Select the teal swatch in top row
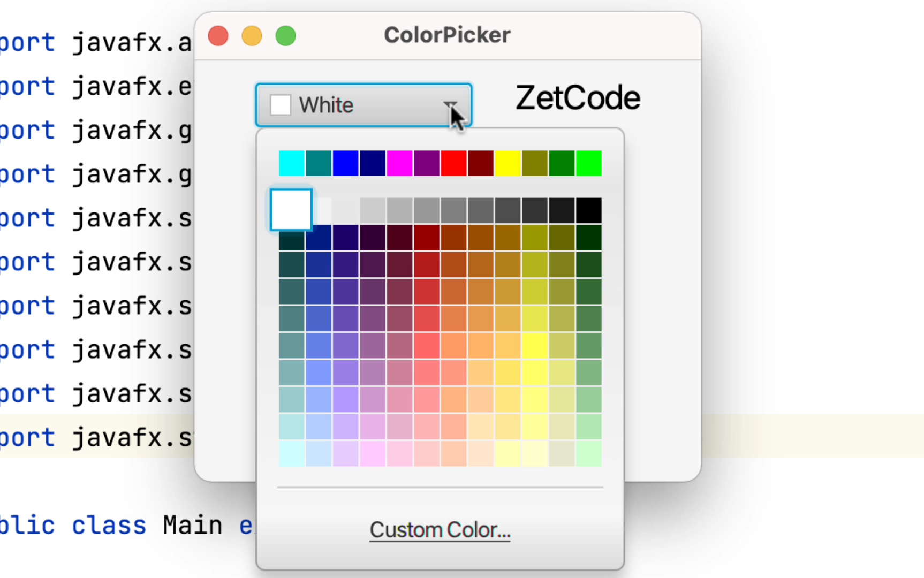Screen dimensions: 924x578 click(319, 163)
